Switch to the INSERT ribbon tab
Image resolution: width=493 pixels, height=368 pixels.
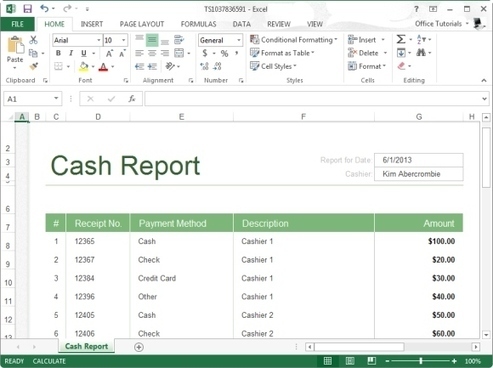point(92,24)
